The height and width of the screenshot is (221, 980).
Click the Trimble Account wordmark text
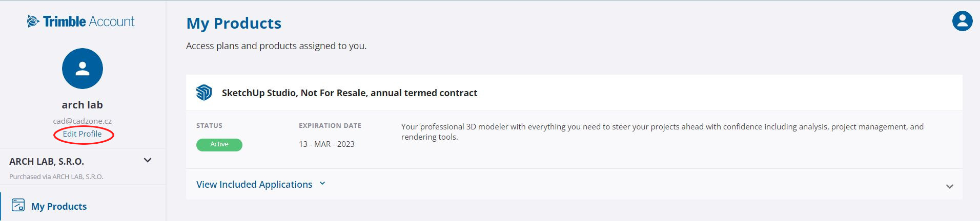tap(89, 21)
